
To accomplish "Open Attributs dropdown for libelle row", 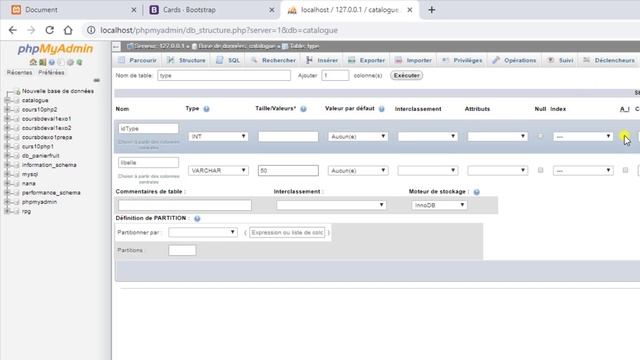I will (497, 171).
